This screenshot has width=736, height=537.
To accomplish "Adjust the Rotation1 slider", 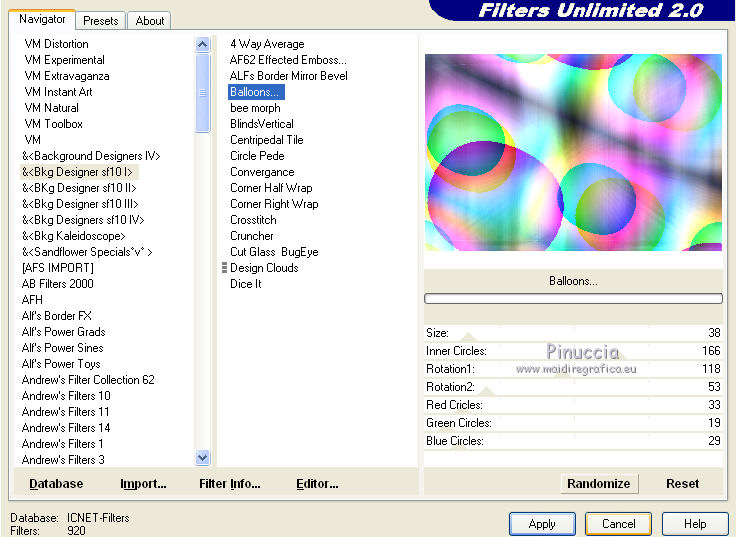I will coord(573,369).
